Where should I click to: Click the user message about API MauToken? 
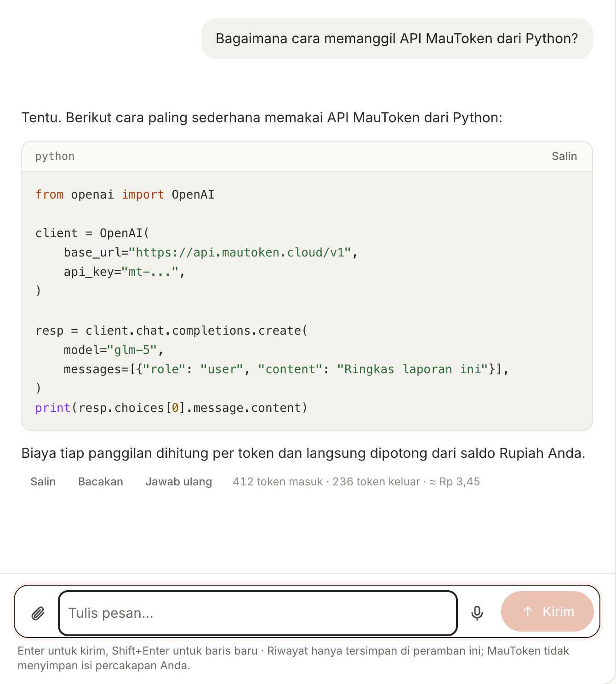[x=397, y=39]
